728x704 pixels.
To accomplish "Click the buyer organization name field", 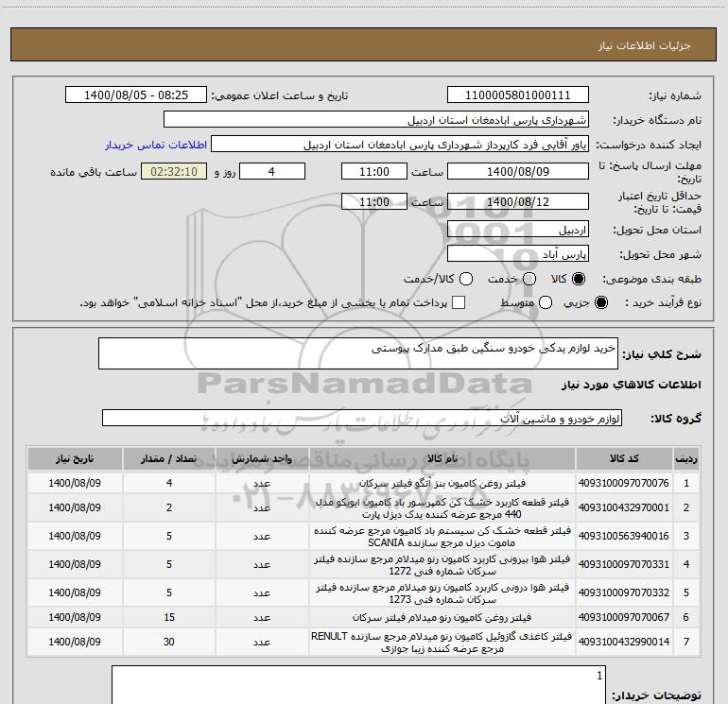I will (376, 120).
